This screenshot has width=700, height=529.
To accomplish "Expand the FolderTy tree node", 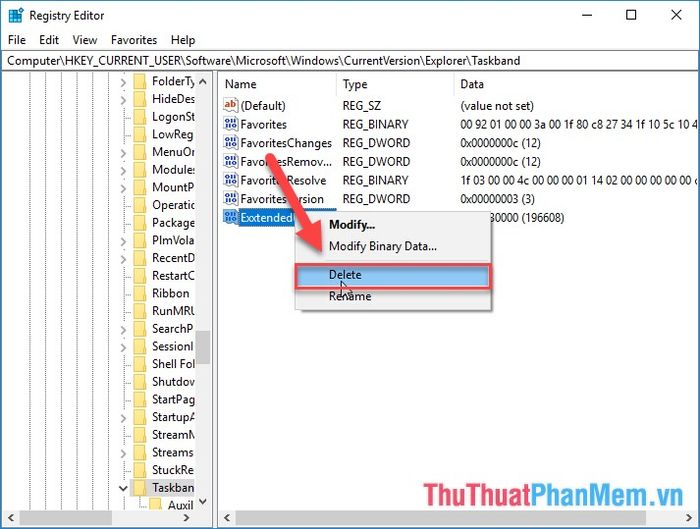I will pyautogui.click(x=123, y=82).
